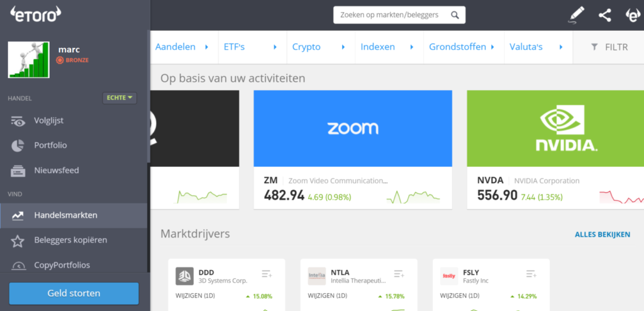This screenshot has width=644, height=311.
Task: Open the pencil write-post icon
Action: [576, 15]
